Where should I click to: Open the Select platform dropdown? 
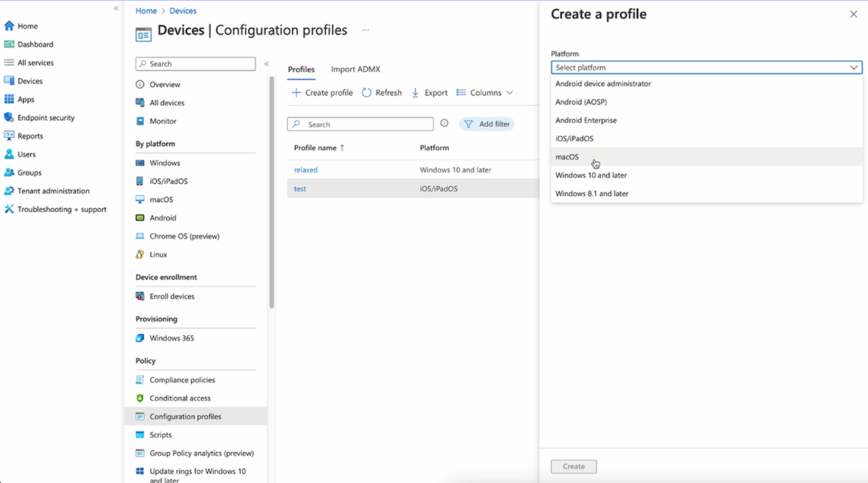point(706,67)
